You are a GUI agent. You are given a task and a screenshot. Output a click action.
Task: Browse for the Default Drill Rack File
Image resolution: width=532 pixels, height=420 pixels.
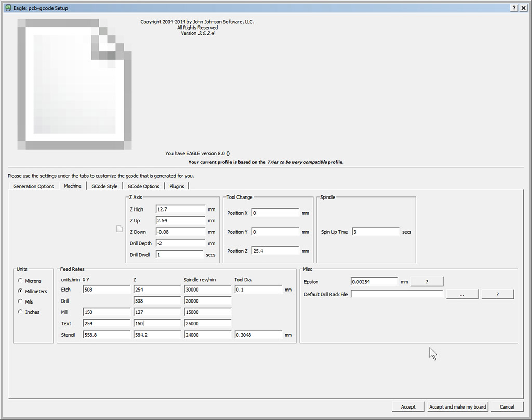[x=462, y=294]
